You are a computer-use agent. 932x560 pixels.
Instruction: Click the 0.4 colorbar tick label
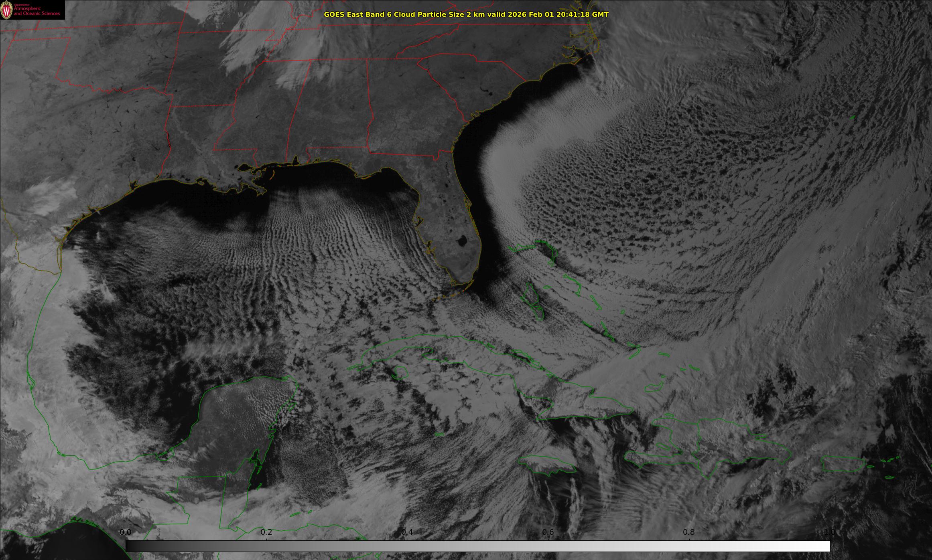coord(407,532)
